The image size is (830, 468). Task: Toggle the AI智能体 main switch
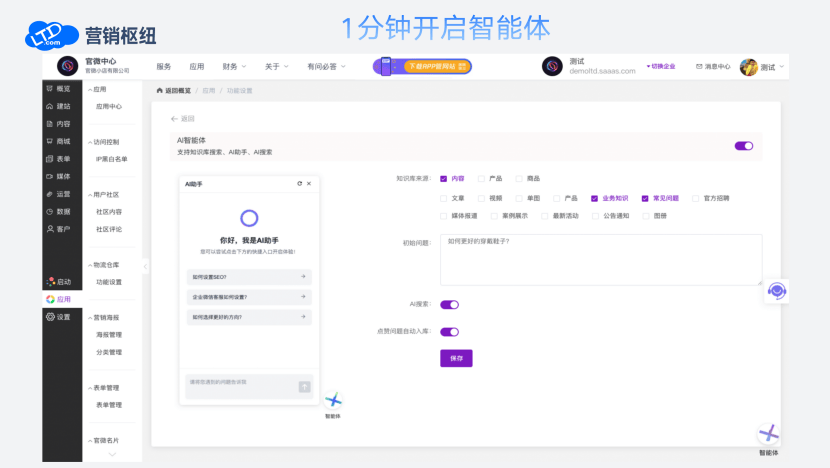pos(743,146)
